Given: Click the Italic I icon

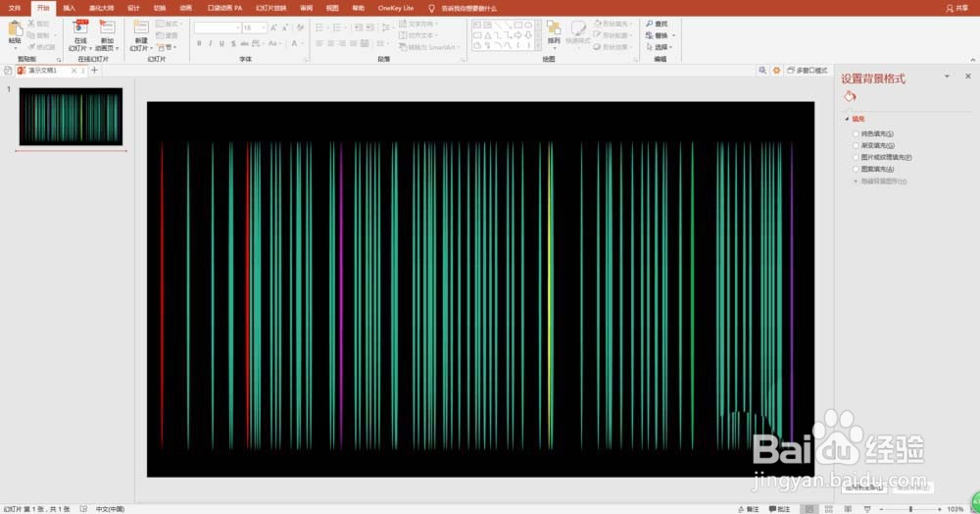Looking at the screenshot, I should click(211, 44).
